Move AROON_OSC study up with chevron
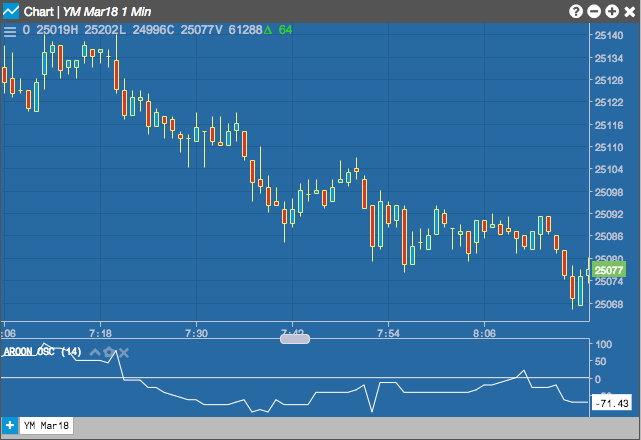The height and width of the screenshot is (440, 641). 95,352
